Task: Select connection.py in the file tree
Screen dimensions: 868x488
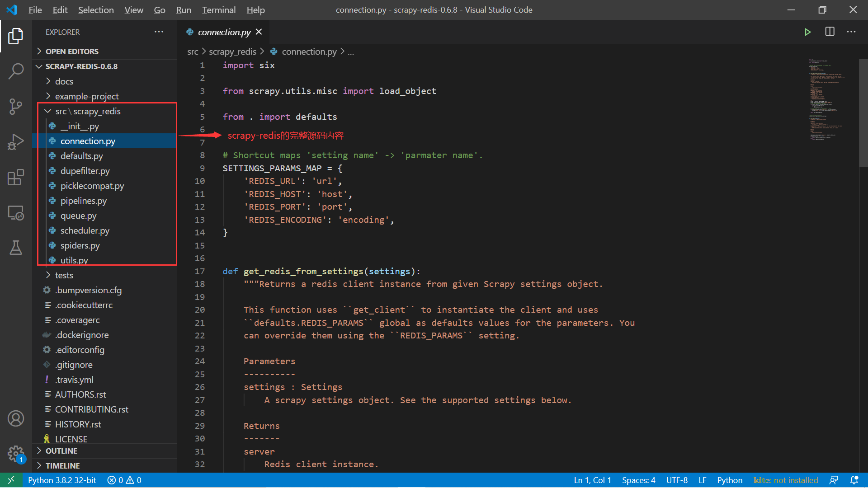Action: coord(104,141)
